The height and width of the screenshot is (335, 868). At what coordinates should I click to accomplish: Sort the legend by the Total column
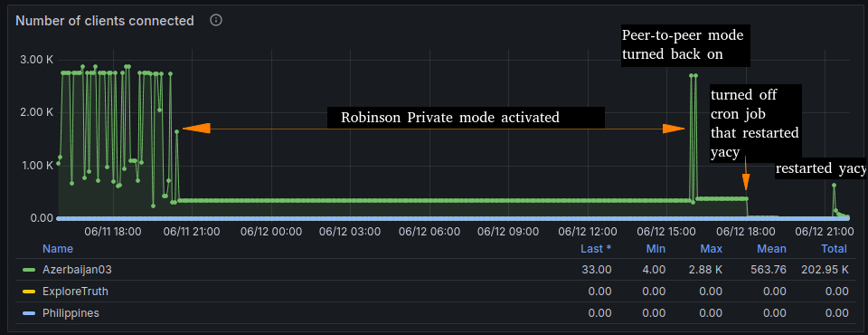(834, 248)
